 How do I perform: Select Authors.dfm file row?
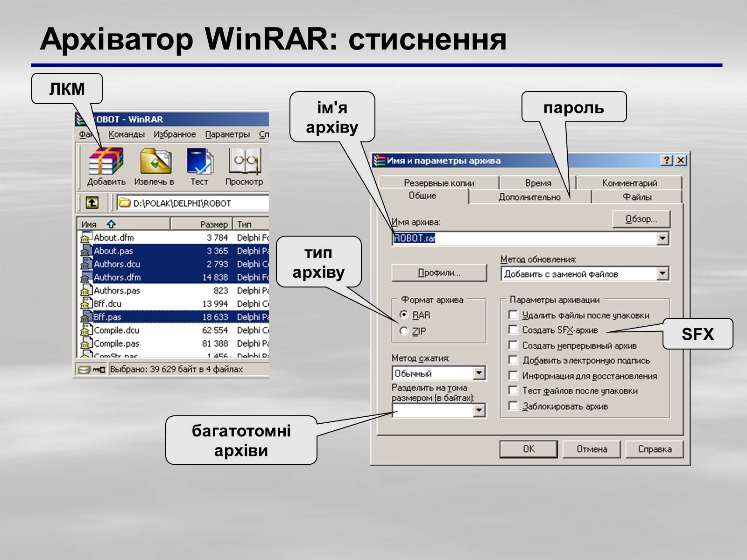click(x=173, y=277)
